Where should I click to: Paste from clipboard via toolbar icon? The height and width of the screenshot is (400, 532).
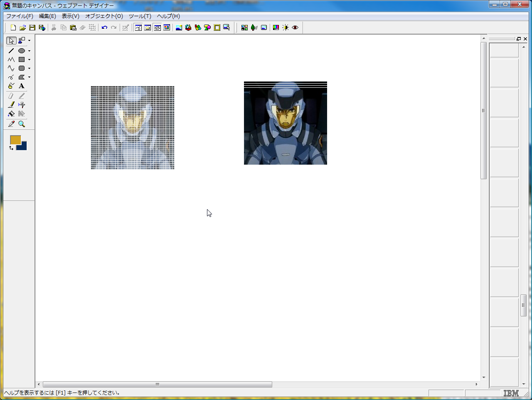73,27
